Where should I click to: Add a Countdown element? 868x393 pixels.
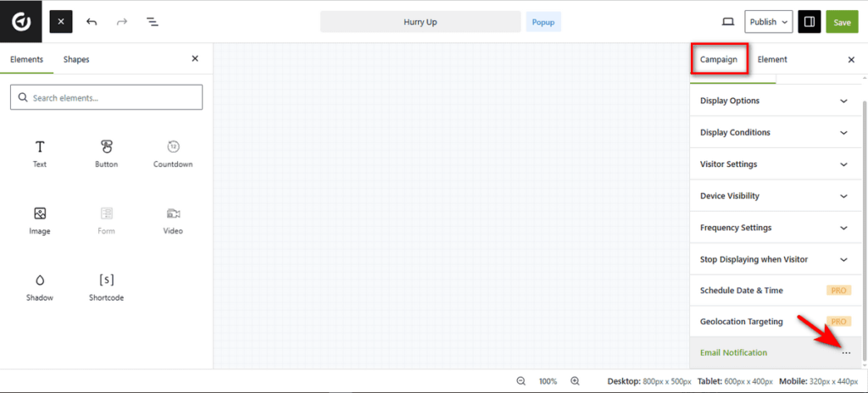coord(173,154)
